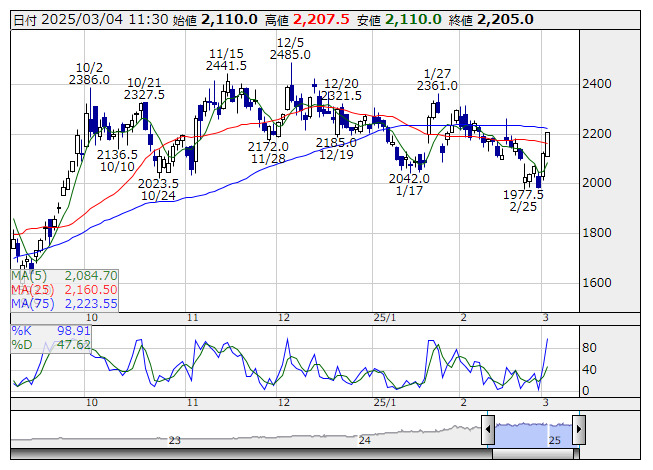Click the date 2025/03/04 11:30 in the header
653x470 pixels.
tap(105, 19)
